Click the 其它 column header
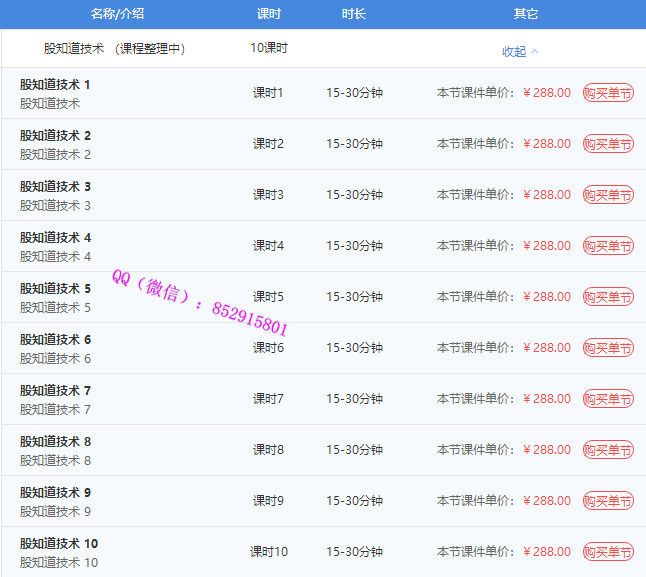 525,14
